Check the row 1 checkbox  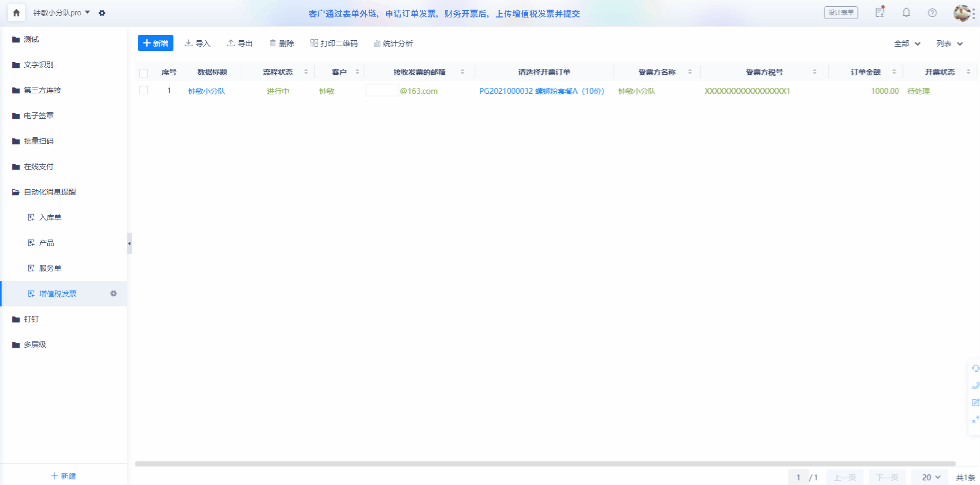pos(144,91)
